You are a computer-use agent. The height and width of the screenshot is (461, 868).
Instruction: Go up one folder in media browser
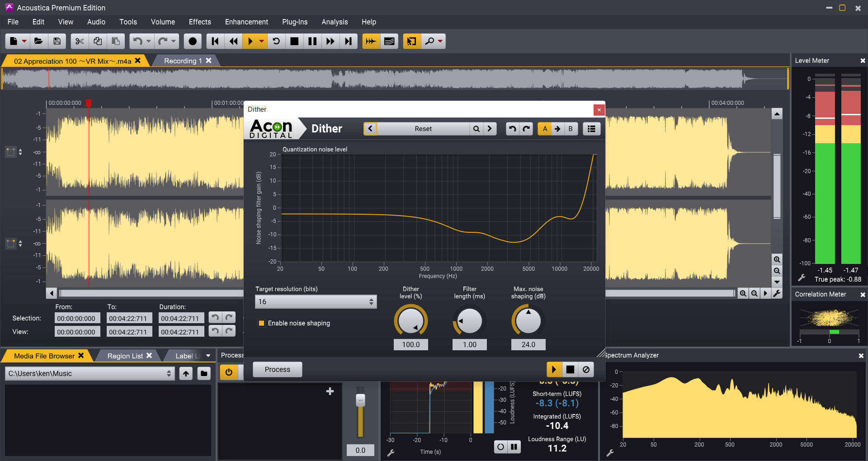click(x=186, y=373)
